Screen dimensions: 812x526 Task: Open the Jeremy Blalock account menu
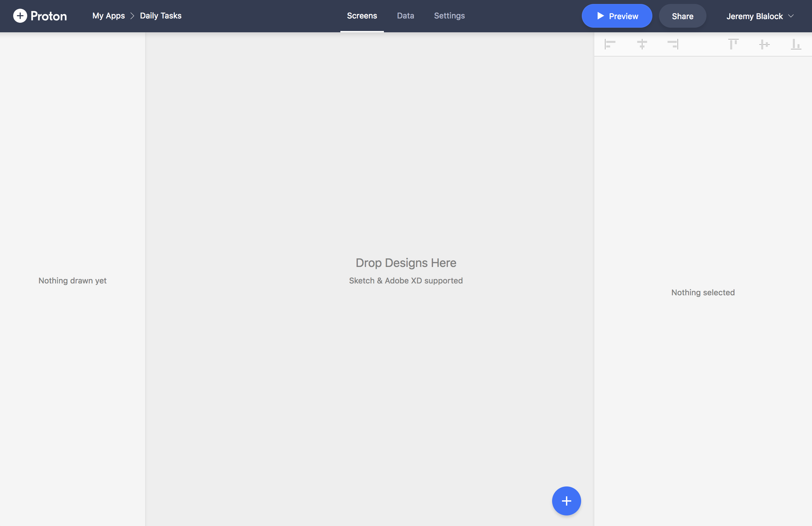click(760, 16)
